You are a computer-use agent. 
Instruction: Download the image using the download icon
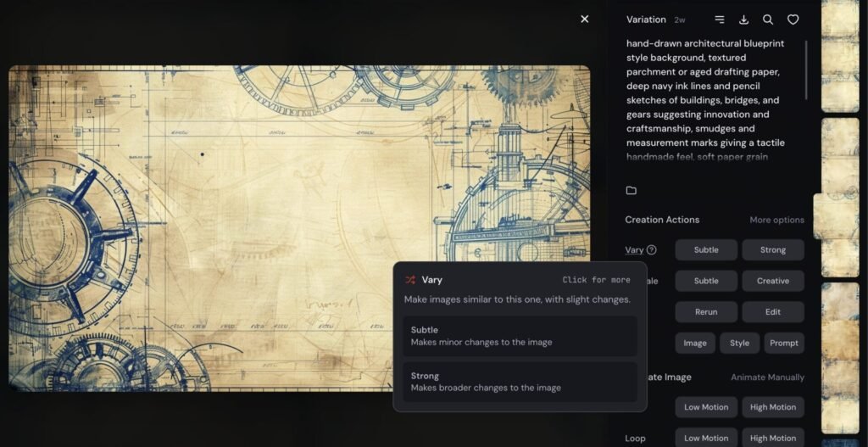click(743, 20)
